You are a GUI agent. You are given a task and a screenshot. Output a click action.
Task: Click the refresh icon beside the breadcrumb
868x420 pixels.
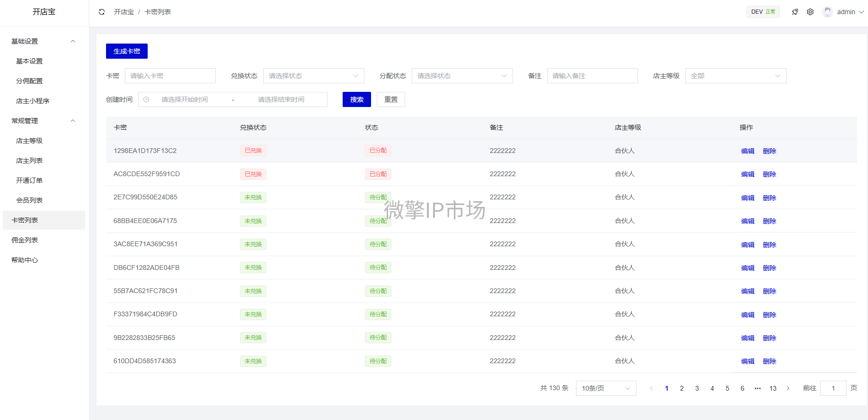point(102,12)
